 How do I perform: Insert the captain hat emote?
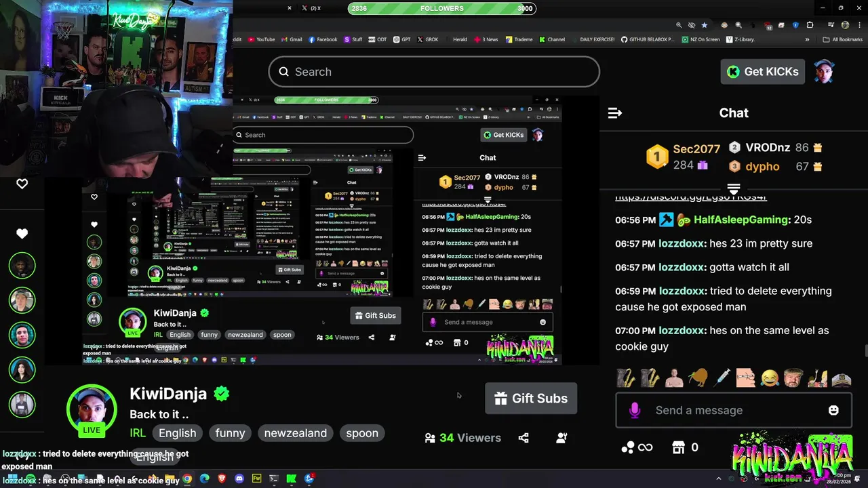842,378
